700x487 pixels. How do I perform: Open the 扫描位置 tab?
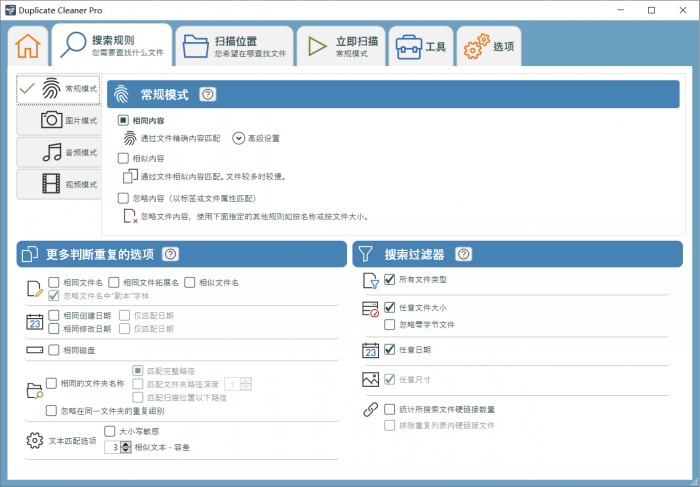click(x=234, y=46)
